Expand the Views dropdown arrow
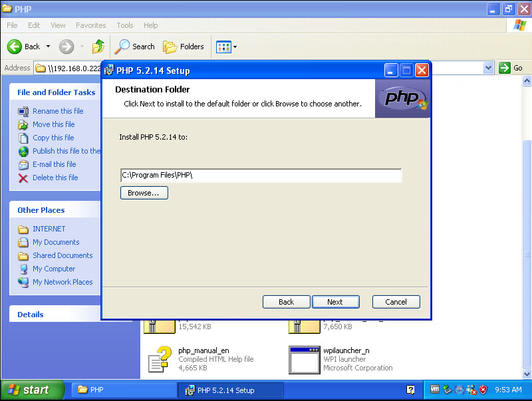The height and width of the screenshot is (401, 532). point(235,47)
